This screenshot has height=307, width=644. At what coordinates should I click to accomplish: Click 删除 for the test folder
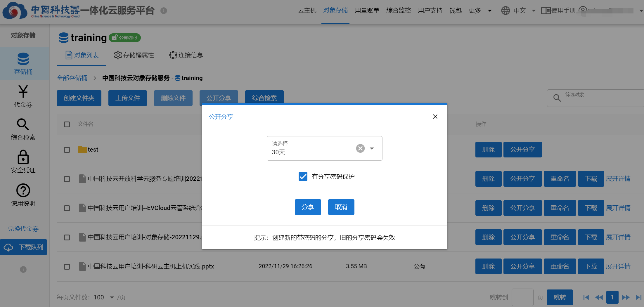(x=488, y=150)
